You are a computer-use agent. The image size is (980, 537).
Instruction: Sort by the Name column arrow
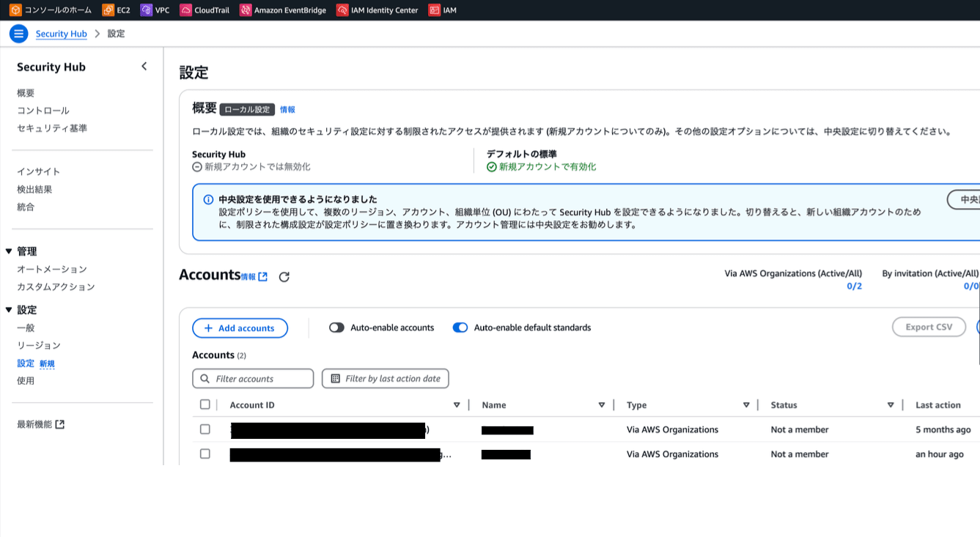click(x=602, y=405)
